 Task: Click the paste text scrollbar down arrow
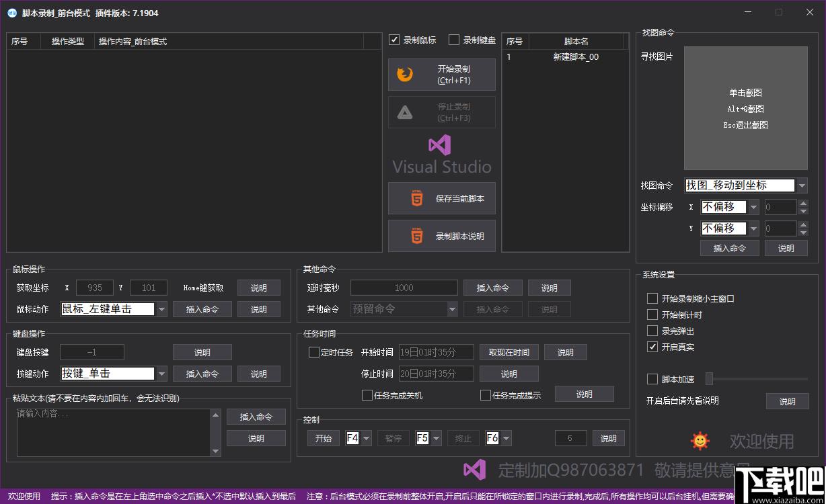[x=215, y=452]
